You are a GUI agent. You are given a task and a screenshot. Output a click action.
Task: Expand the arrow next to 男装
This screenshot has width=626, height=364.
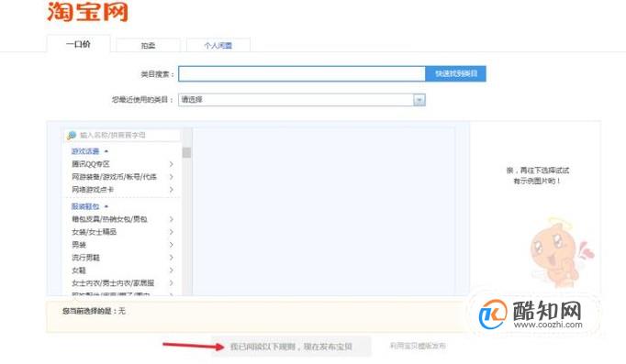coord(172,245)
